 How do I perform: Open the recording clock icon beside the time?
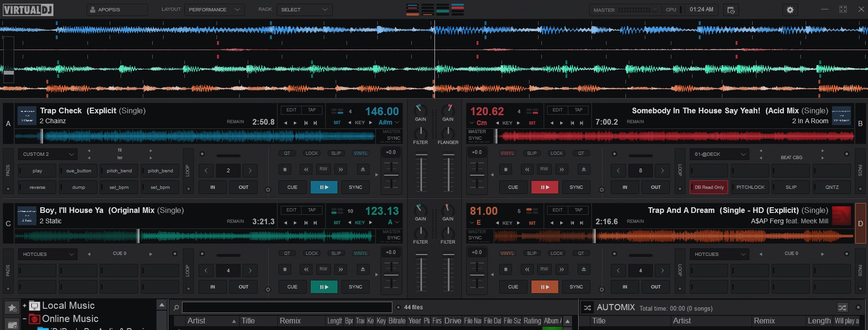tap(731, 9)
